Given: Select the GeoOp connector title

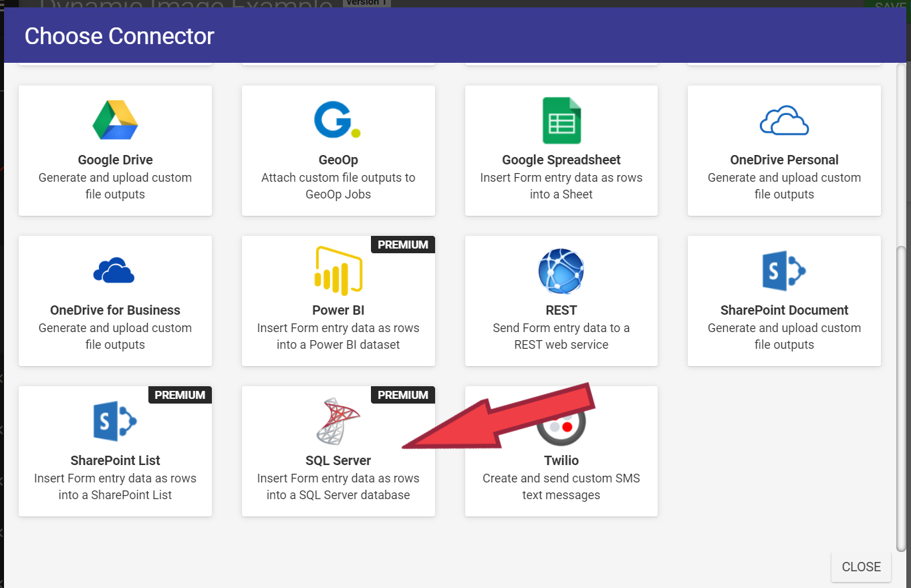Looking at the screenshot, I should (x=338, y=160).
